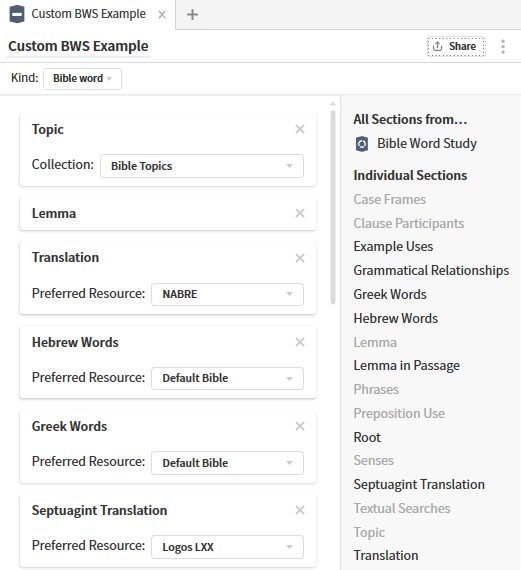Remove the Septuagint Translation section card
This screenshot has height=570, width=521.
coord(300,510)
